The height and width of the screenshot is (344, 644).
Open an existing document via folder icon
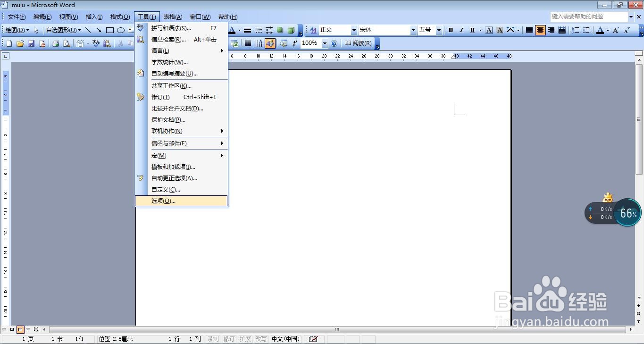[20, 43]
